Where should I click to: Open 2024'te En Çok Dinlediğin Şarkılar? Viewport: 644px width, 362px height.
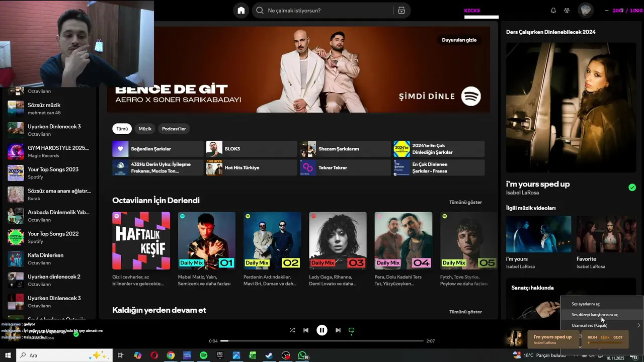[439, 149]
